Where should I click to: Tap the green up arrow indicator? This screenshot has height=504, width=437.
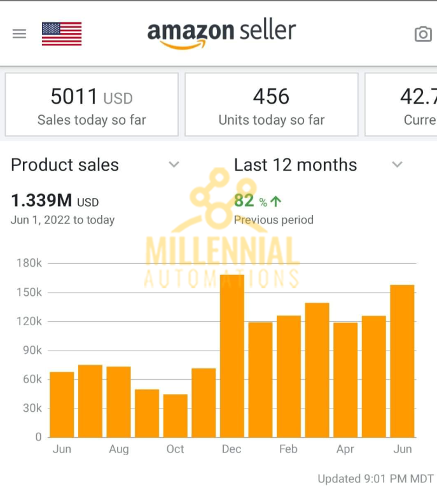pos(275,202)
